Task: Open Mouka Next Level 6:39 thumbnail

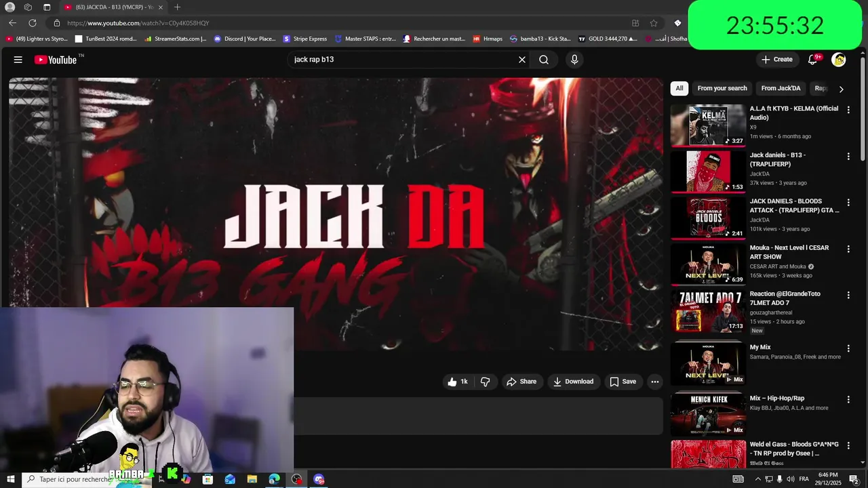Action: tap(708, 264)
